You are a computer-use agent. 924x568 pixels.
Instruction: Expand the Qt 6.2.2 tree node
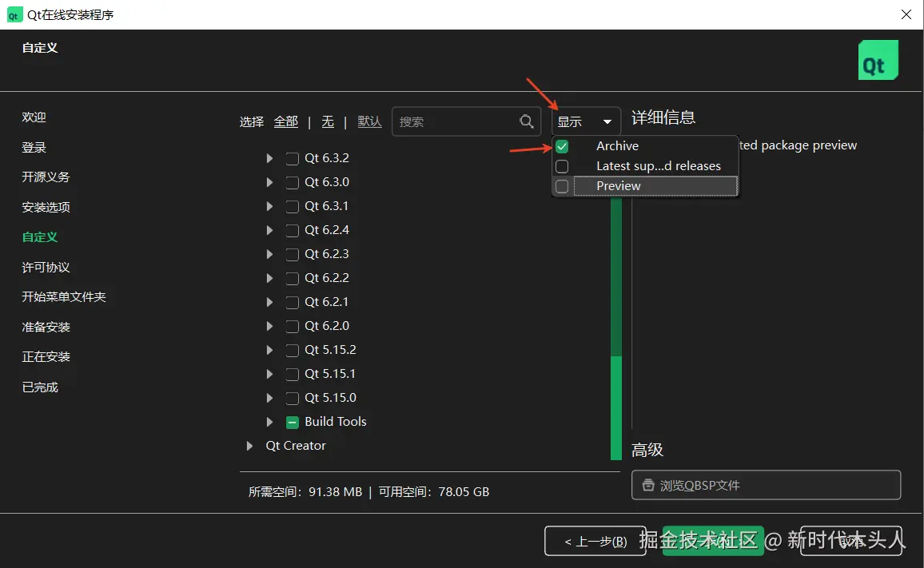[269, 278]
